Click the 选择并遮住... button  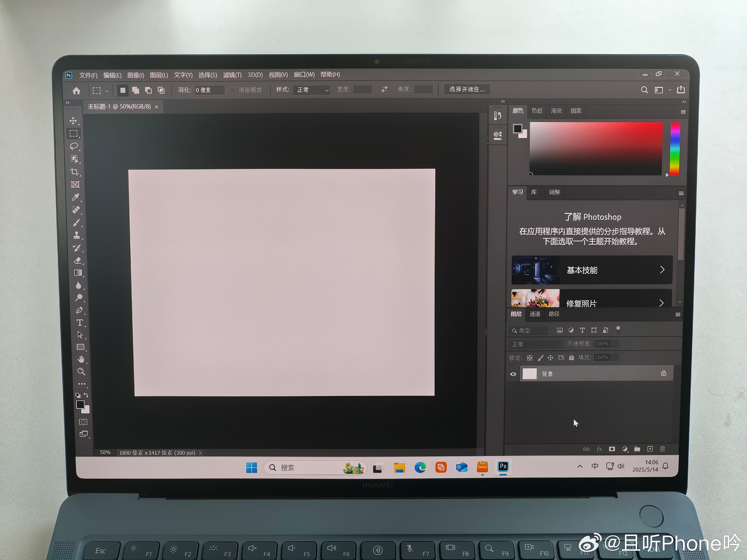click(x=467, y=89)
